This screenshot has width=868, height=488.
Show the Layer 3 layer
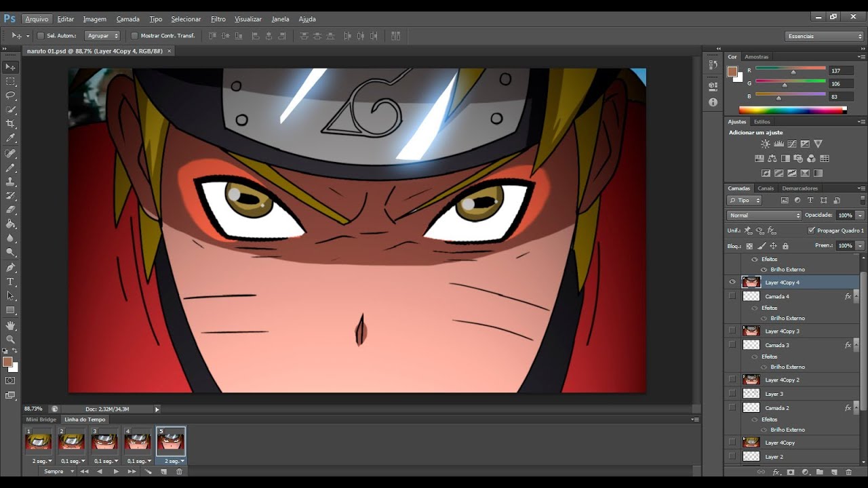(732, 394)
